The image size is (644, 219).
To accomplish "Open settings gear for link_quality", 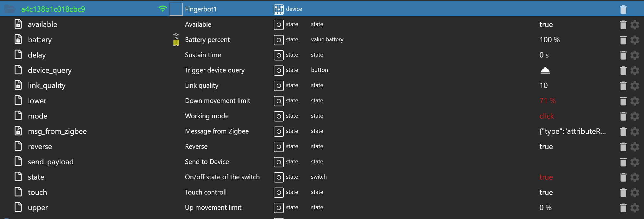I will tap(634, 86).
